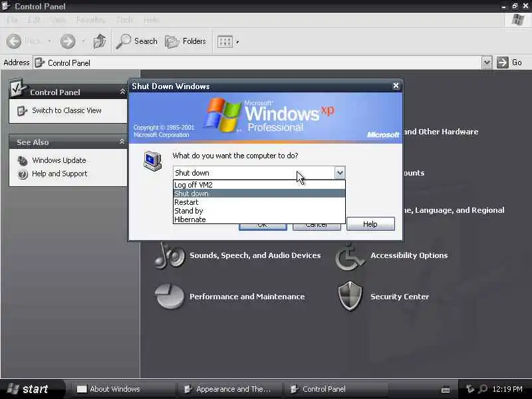Open Help and Support link
Image resolution: width=532 pixels, height=399 pixels.
click(x=59, y=174)
